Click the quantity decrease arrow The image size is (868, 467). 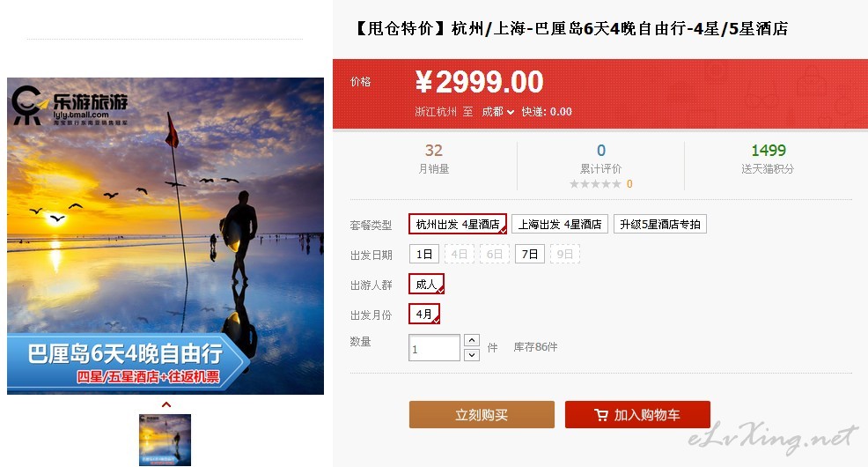[x=472, y=354]
